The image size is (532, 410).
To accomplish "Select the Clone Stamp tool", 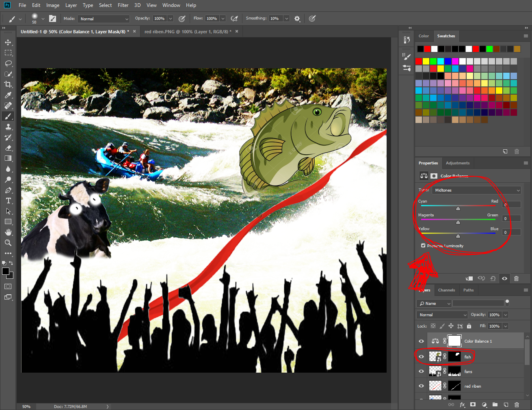I will [x=8, y=127].
